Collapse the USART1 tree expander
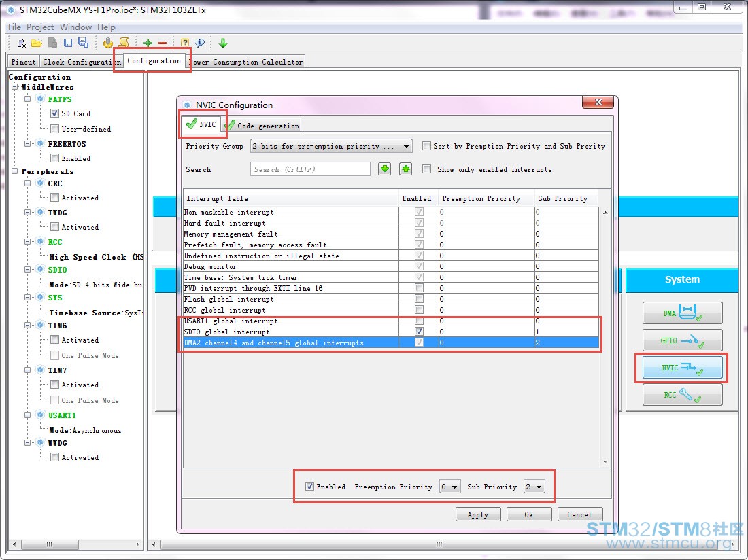 click(x=28, y=415)
